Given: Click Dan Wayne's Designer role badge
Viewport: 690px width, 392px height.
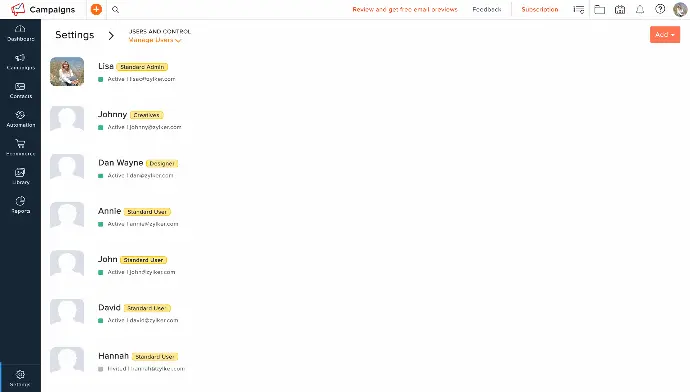Looking at the screenshot, I should click(162, 164).
